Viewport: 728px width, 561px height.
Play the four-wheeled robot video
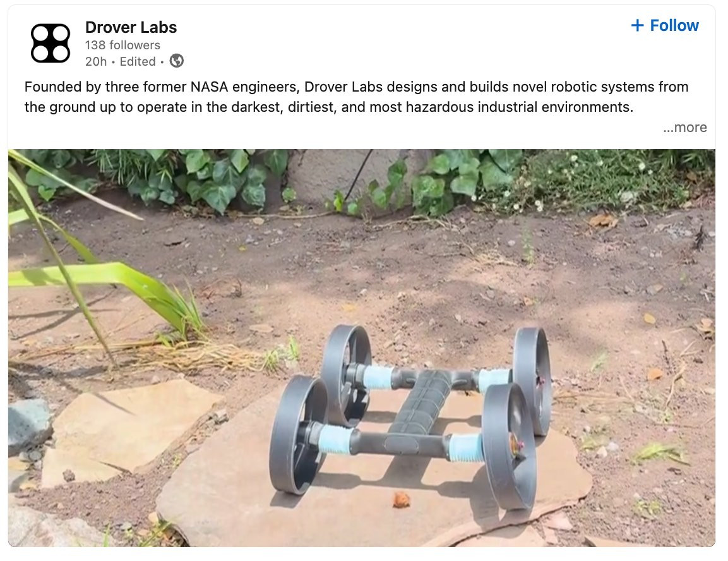click(x=362, y=348)
